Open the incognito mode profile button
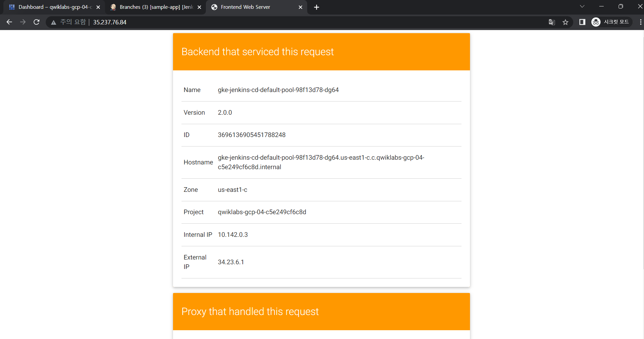 (x=611, y=22)
